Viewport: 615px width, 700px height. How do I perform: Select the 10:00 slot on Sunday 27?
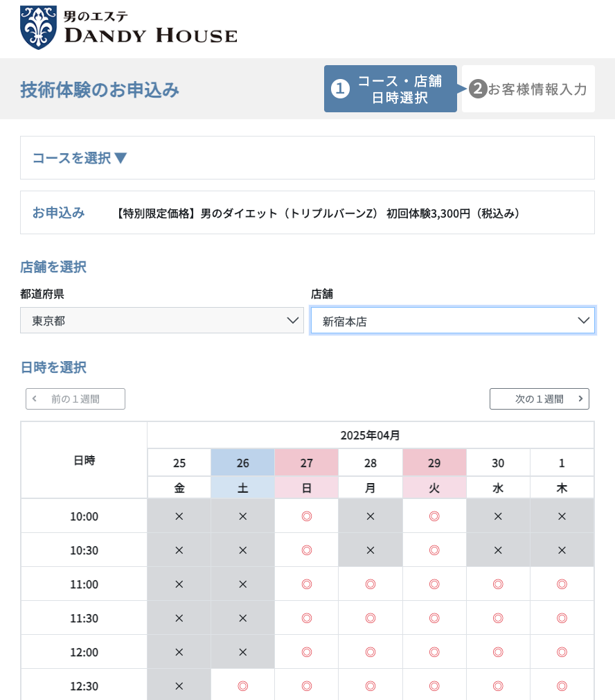[307, 516]
